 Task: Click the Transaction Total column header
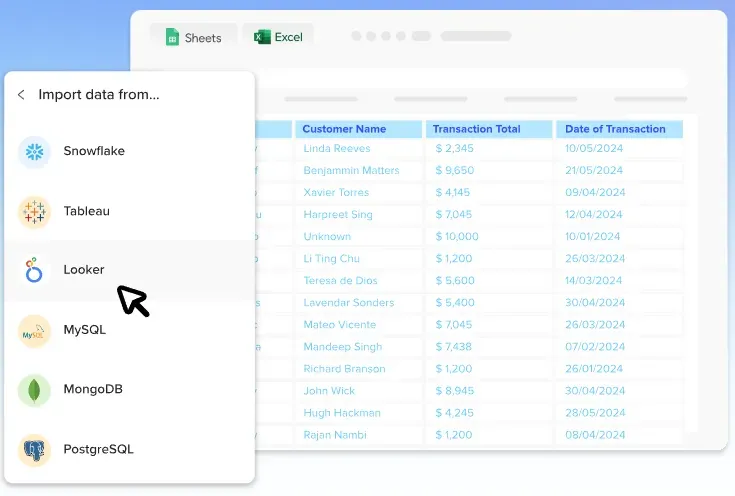[489, 129]
